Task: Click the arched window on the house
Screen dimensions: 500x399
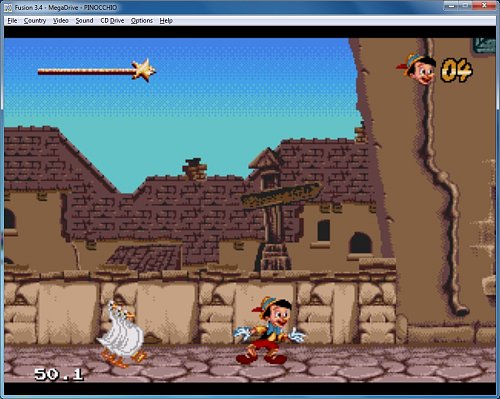Action: [360, 243]
